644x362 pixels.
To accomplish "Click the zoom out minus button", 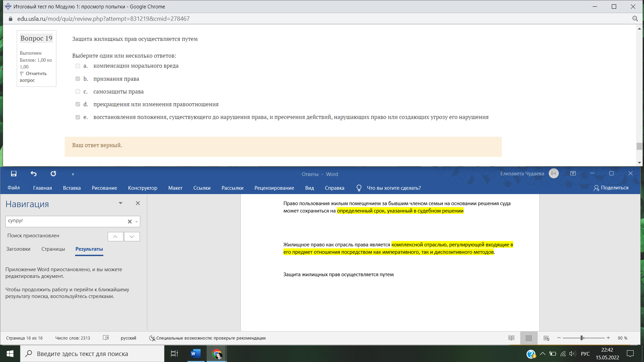I will tap(559, 338).
